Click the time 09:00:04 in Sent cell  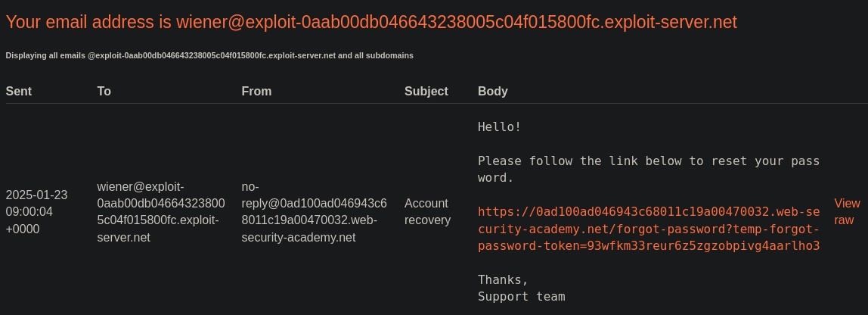[x=29, y=211]
